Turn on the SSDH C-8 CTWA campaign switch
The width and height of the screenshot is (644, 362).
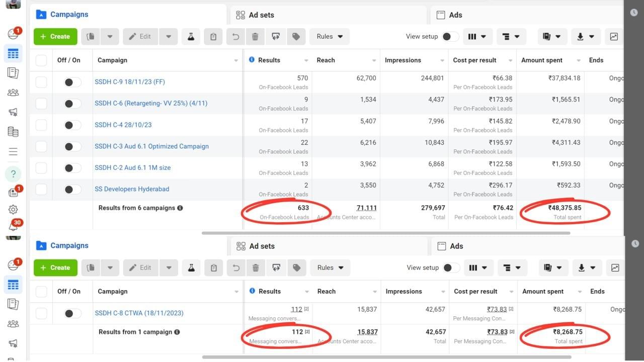72,313
